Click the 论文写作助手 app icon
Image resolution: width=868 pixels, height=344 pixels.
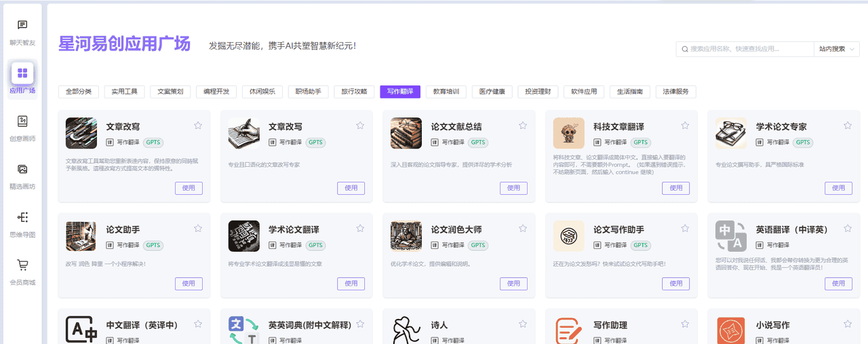(x=569, y=236)
